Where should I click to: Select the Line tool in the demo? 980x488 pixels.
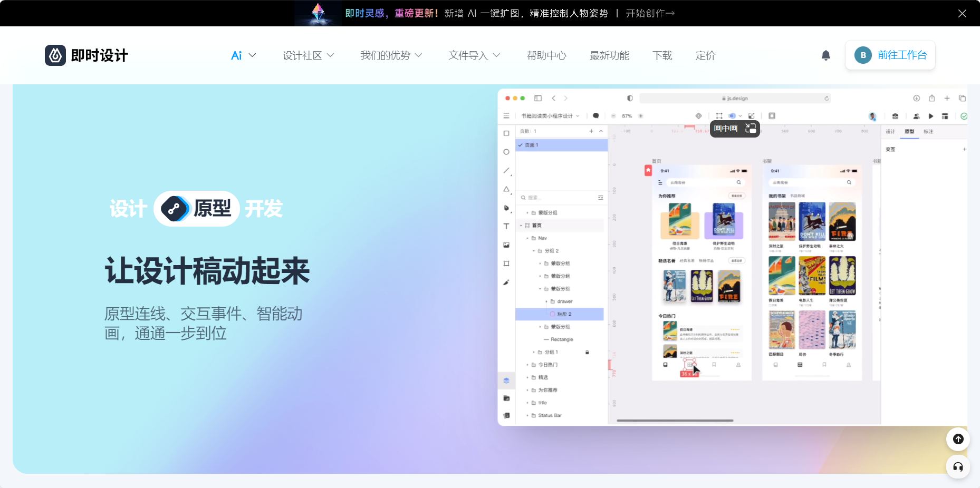click(x=506, y=170)
